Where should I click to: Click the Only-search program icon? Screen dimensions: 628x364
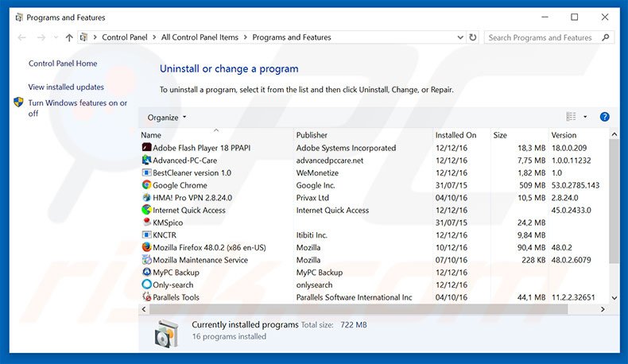pos(146,285)
